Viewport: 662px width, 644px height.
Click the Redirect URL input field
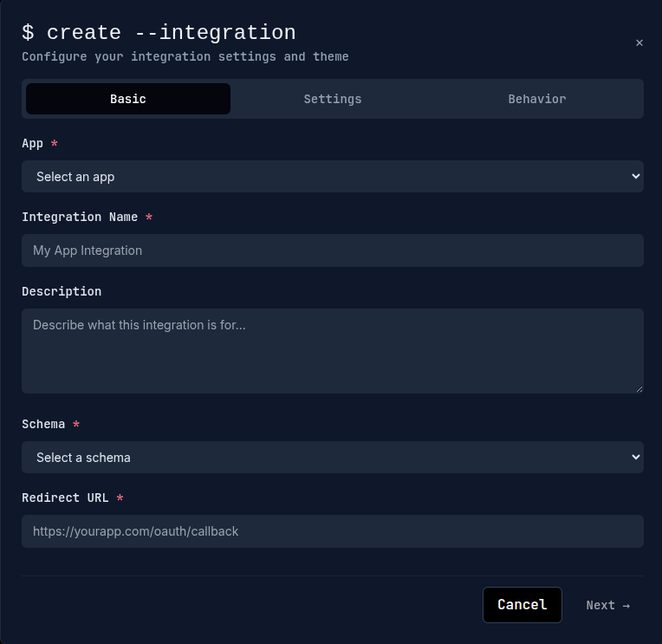click(333, 531)
